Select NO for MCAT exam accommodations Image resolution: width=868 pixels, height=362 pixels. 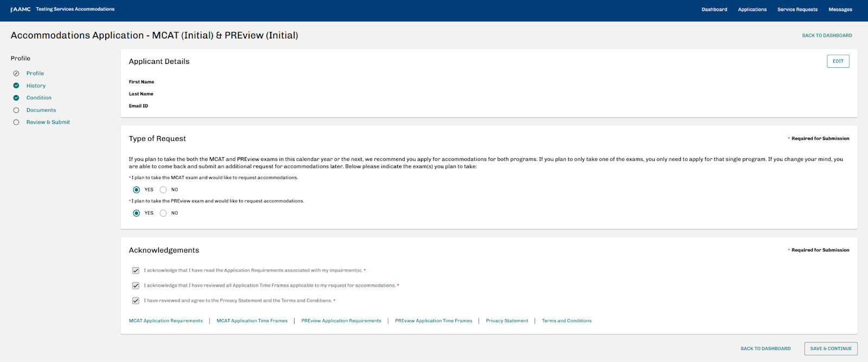coord(163,190)
